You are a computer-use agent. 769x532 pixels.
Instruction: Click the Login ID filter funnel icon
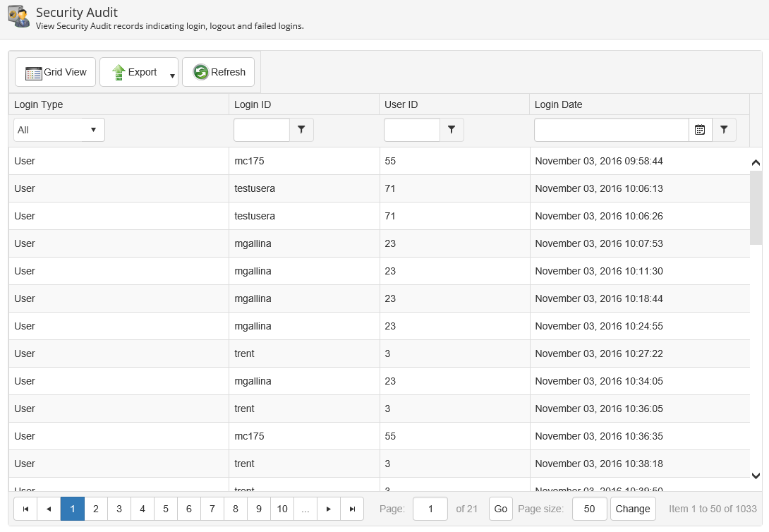tap(301, 130)
